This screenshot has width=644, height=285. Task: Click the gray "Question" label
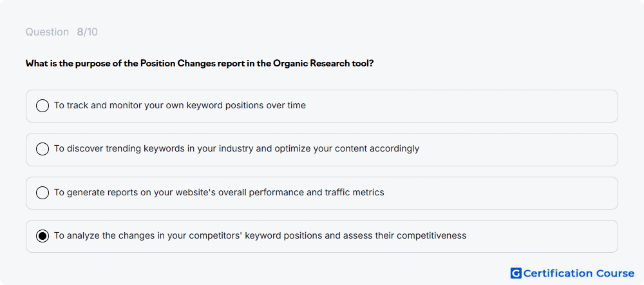pos(47,32)
